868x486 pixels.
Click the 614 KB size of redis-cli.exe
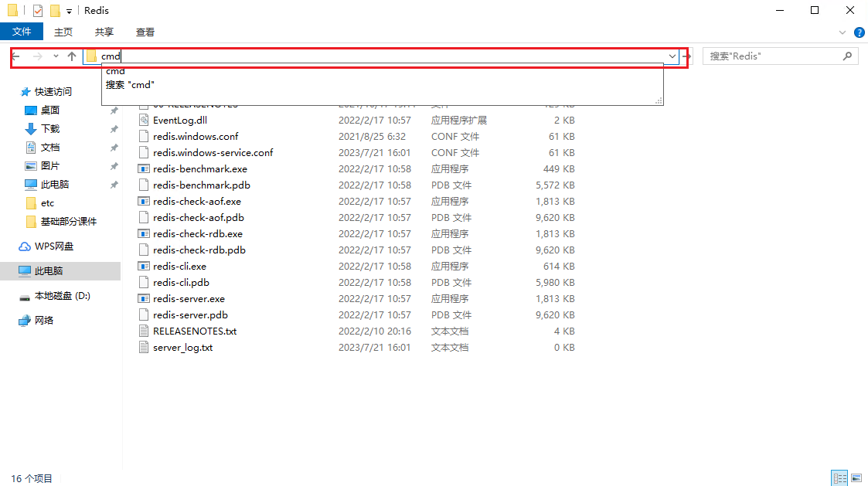559,267
